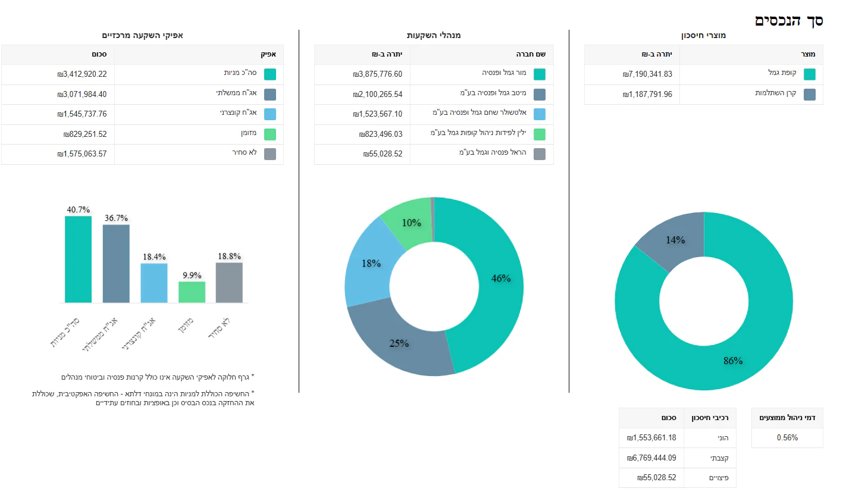The width and height of the screenshot is (846, 504).
Task: Select the 9.9% green cash bar
Action: pyautogui.click(x=192, y=292)
